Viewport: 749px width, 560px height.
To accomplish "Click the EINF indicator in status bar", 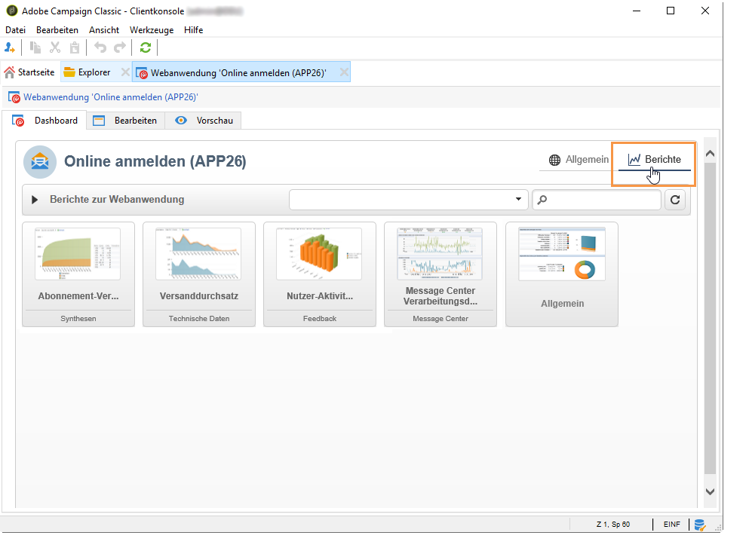I will pos(671,524).
